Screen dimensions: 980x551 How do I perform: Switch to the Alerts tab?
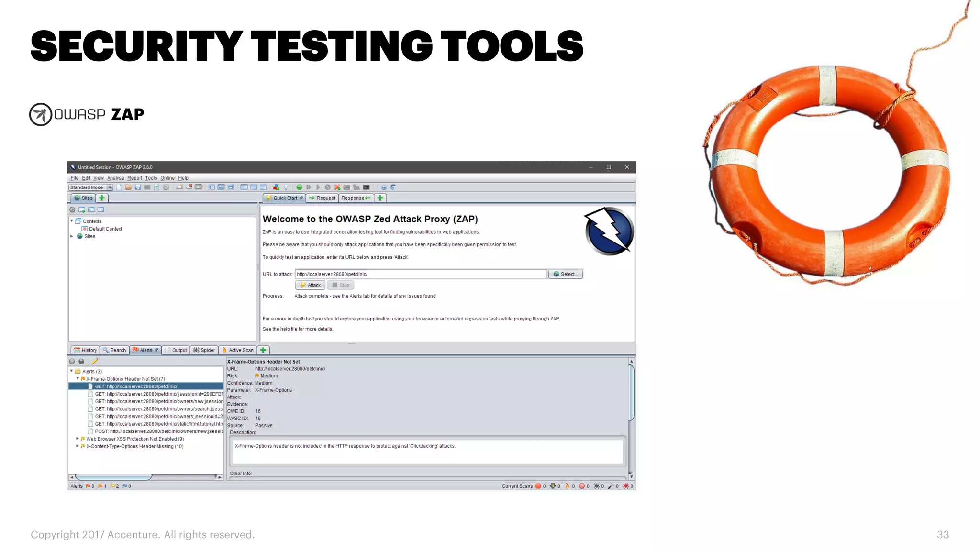click(145, 350)
